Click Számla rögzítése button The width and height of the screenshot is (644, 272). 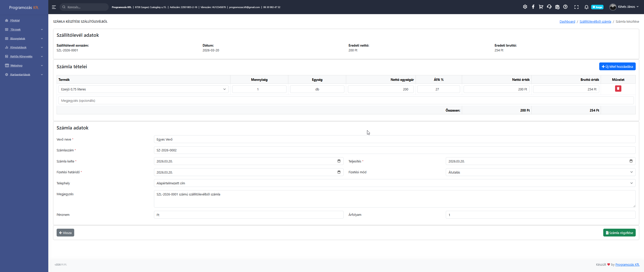pyautogui.click(x=619, y=233)
